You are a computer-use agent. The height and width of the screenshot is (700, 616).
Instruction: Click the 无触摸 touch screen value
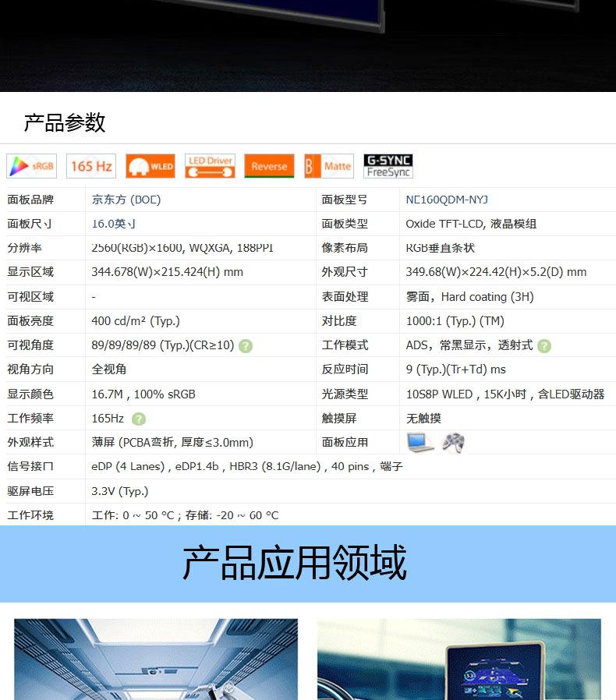[x=423, y=419]
